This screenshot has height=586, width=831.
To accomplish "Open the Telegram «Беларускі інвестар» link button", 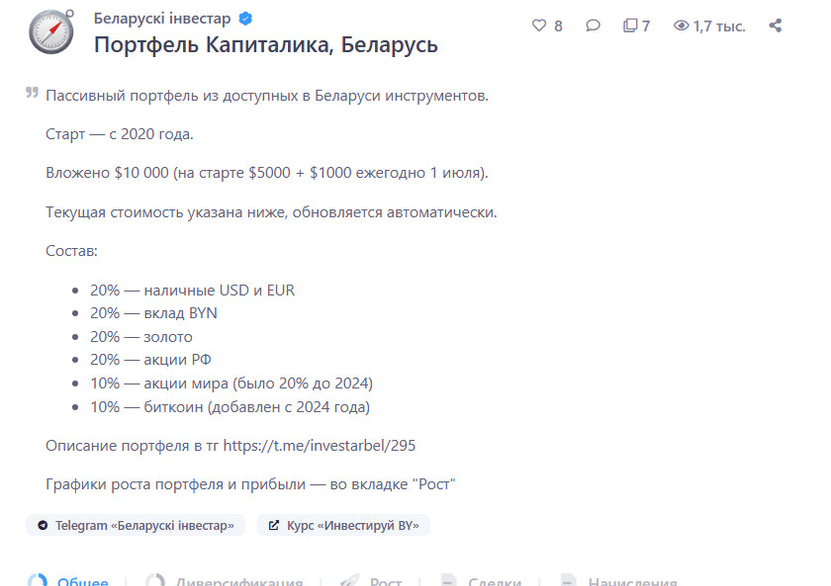I will (x=136, y=525).
